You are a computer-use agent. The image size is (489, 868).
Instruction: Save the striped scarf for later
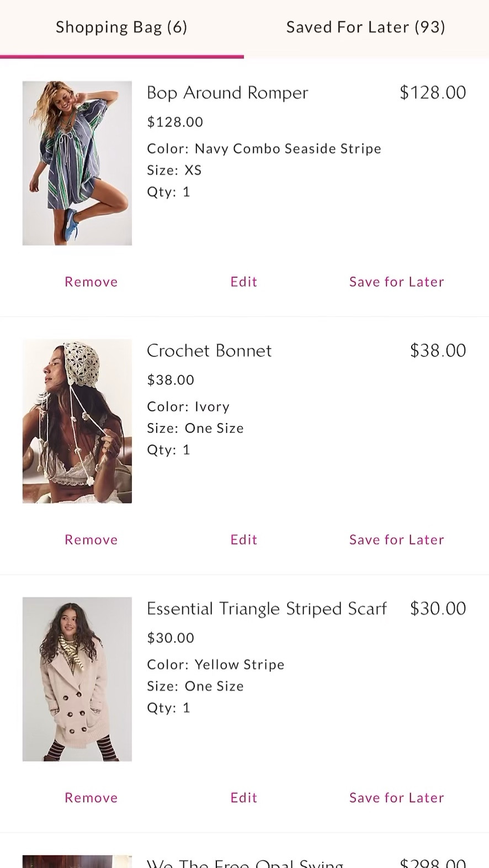click(x=396, y=797)
